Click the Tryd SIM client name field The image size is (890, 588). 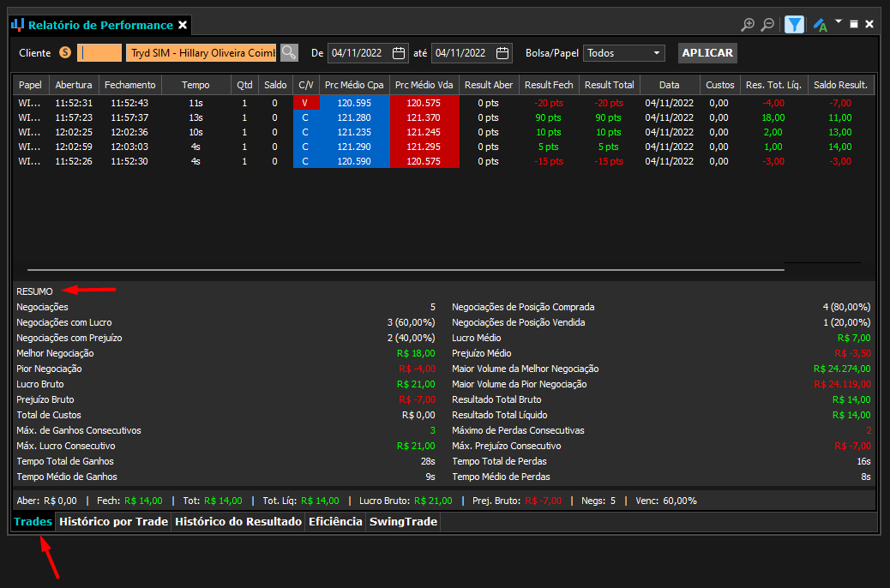(201, 53)
